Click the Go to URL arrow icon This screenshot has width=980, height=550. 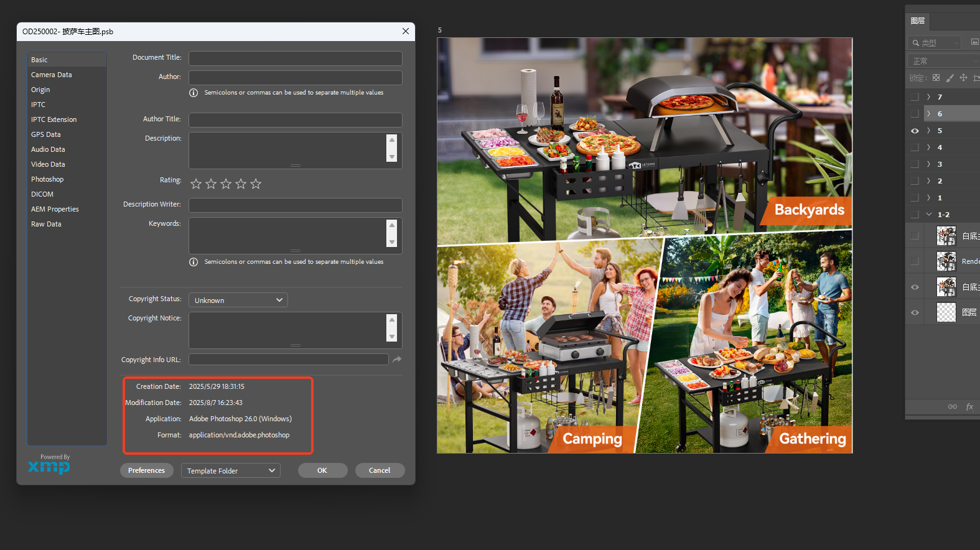coord(397,360)
